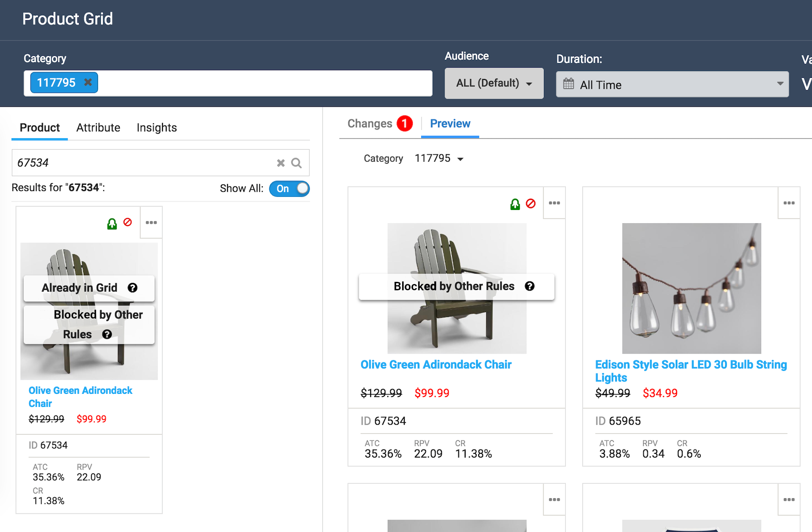View the Changes tab

pyautogui.click(x=370, y=123)
